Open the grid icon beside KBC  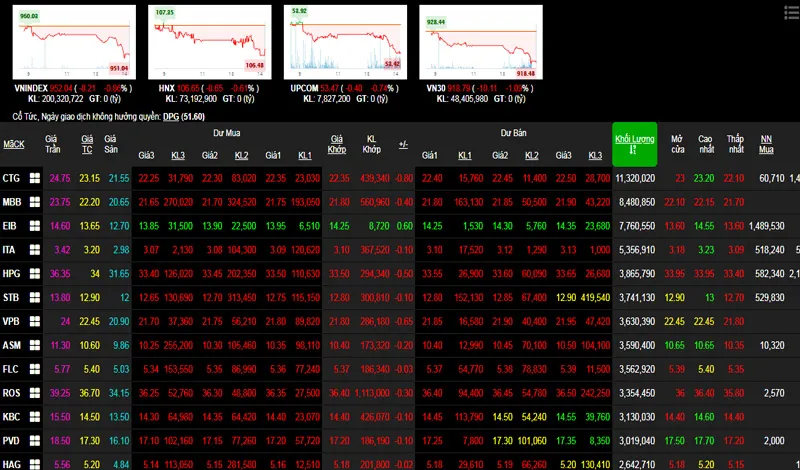click(35, 416)
